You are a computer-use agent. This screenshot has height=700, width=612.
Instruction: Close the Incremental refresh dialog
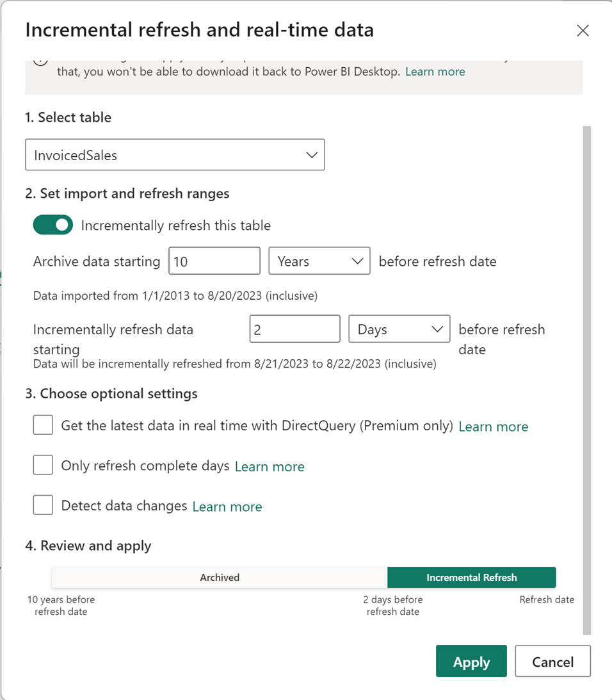click(x=583, y=31)
